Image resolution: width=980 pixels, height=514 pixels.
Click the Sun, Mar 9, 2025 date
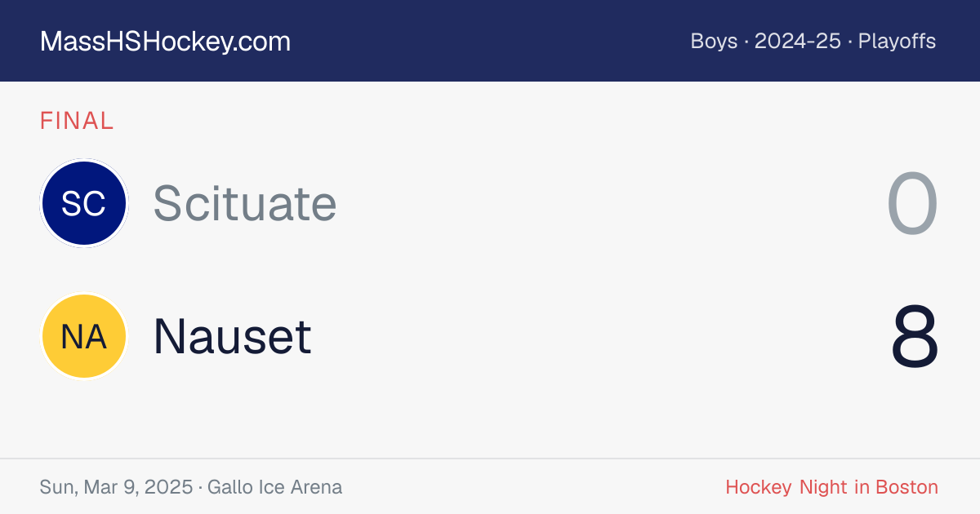pyautogui.click(x=116, y=488)
